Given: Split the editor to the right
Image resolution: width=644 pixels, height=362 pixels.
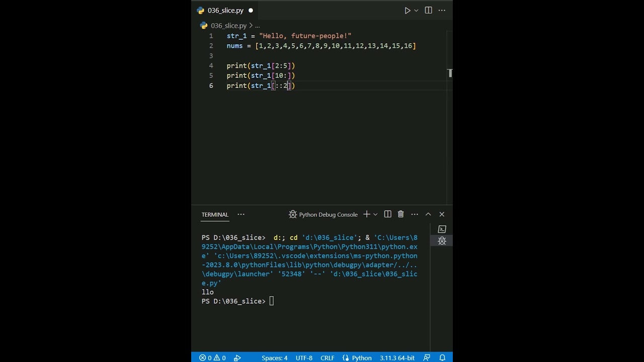Looking at the screenshot, I should tap(429, 11).
